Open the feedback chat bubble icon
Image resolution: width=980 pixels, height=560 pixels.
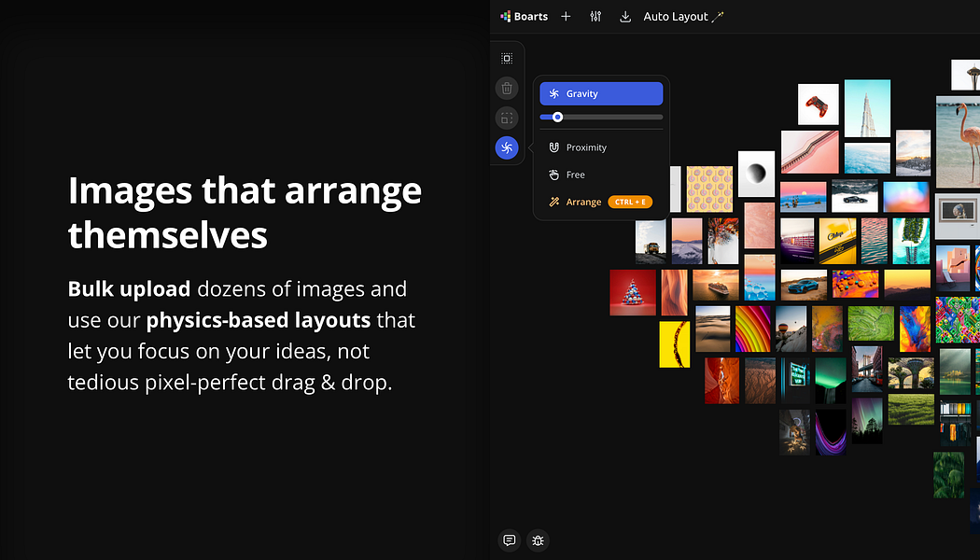[509, 539]
